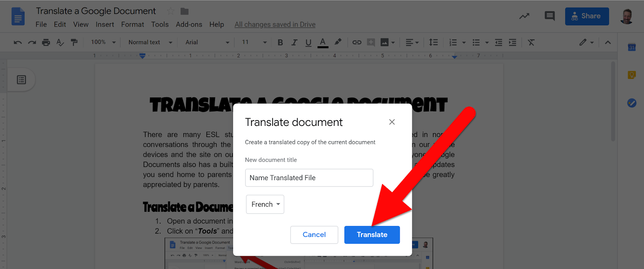Click the Cancel button
This screenshot has width=644, height=269.
[314, 235]
